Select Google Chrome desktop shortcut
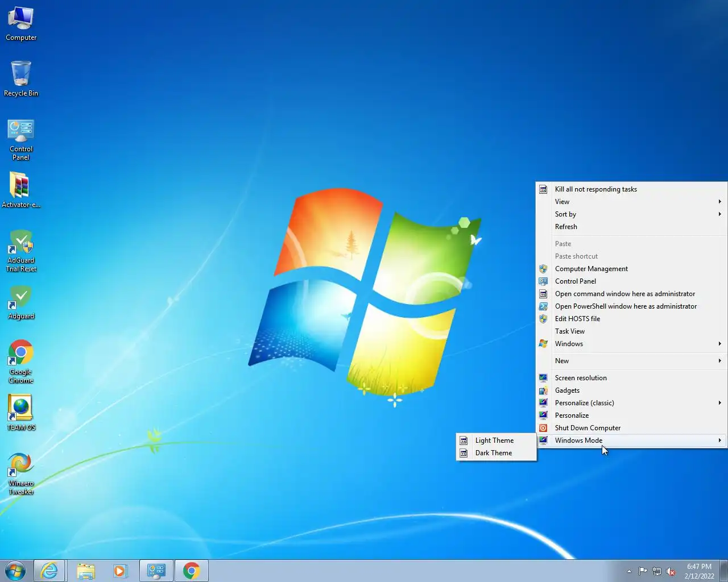 click(21, 361)
